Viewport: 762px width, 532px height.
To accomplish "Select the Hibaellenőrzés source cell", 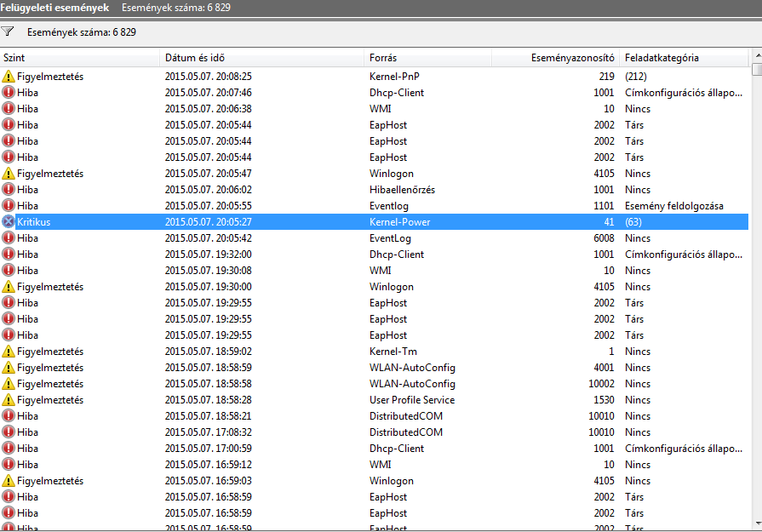I will (403, 190).
